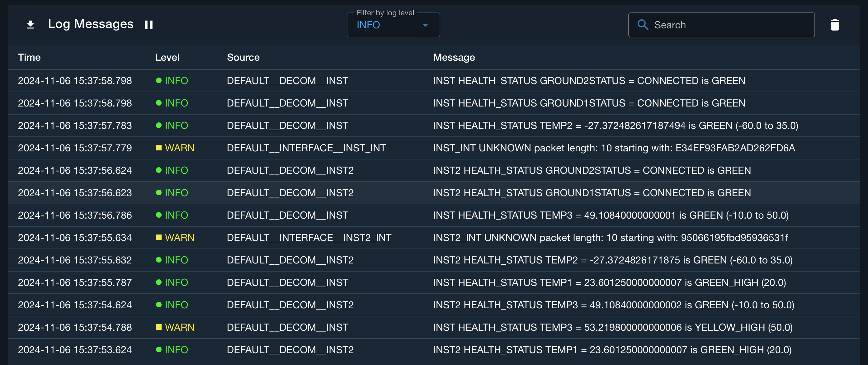Click the search magnifier icon
The width and height of the screenshot is (868, 365).
(642, 25)
